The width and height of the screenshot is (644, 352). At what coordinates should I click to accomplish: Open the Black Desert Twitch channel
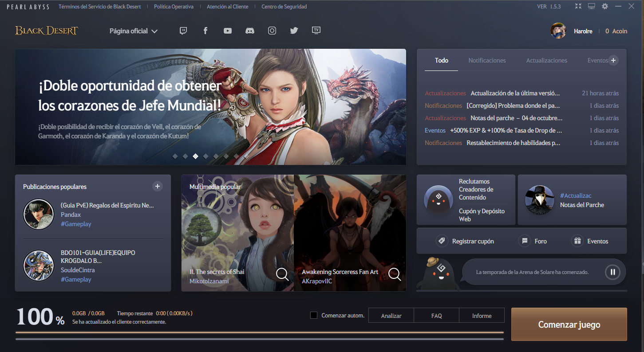[x=183, y=30]
